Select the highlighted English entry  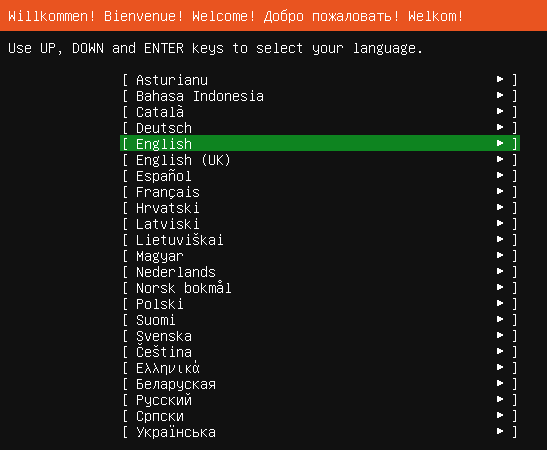click(x=320, y=143)
